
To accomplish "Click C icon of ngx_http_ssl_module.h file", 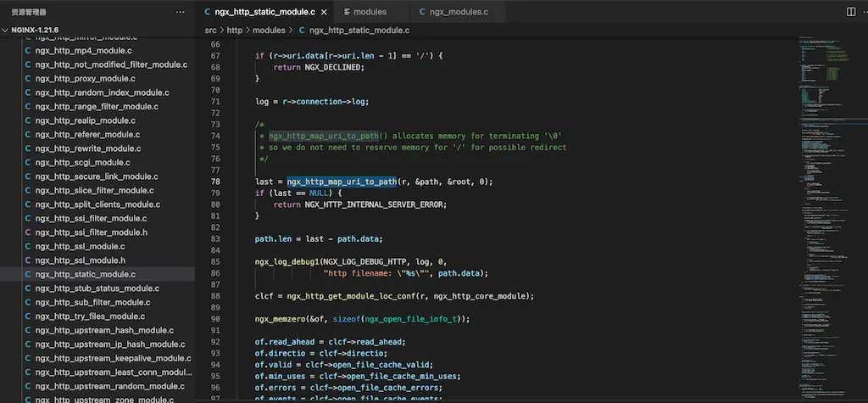I will [27, 260].
